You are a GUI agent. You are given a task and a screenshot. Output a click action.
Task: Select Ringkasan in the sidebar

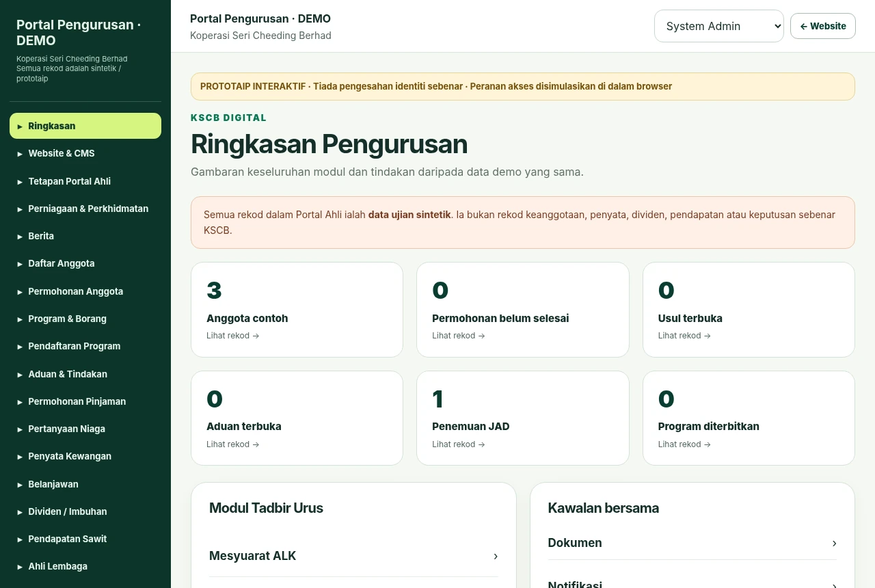tap(85, 126)
